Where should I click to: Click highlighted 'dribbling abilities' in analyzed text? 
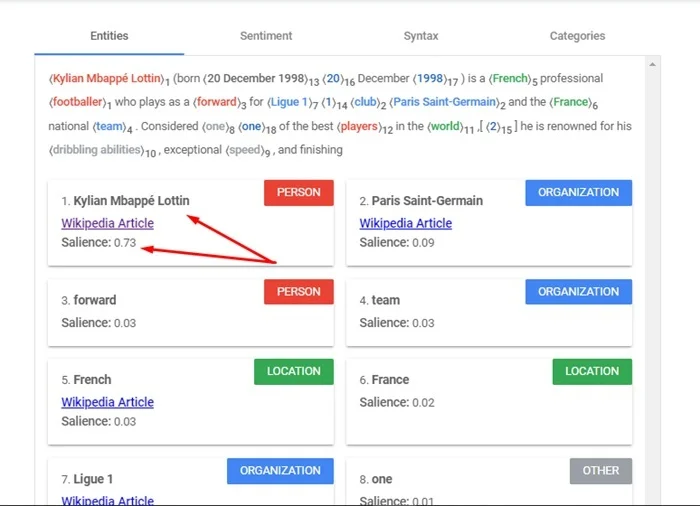tap(96, 150)
